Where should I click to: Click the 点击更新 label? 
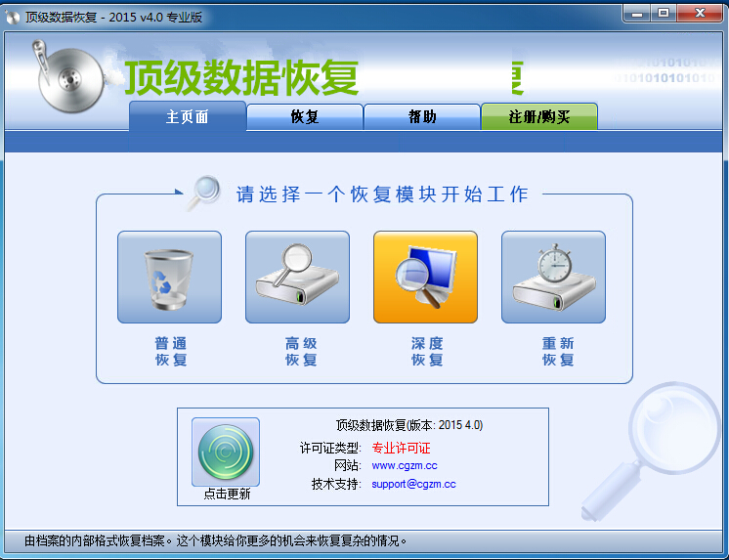[x=227, y=494]
